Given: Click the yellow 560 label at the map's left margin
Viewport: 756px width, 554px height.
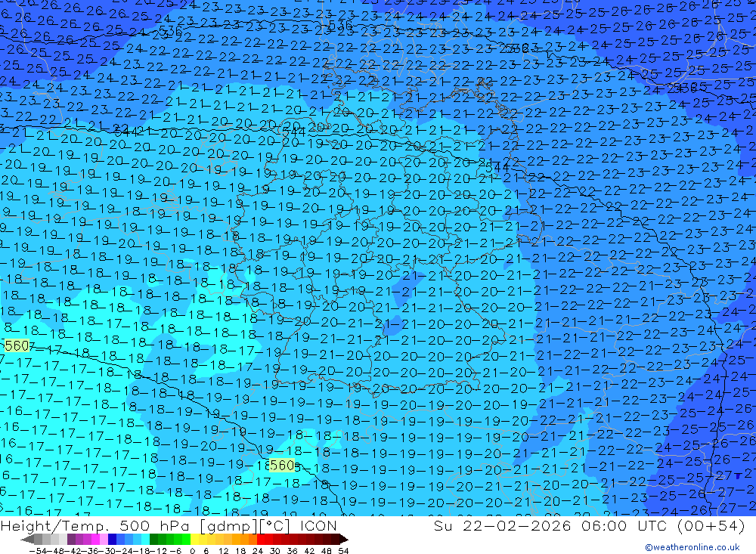Looking at the screenshot, I should [17, 345].
